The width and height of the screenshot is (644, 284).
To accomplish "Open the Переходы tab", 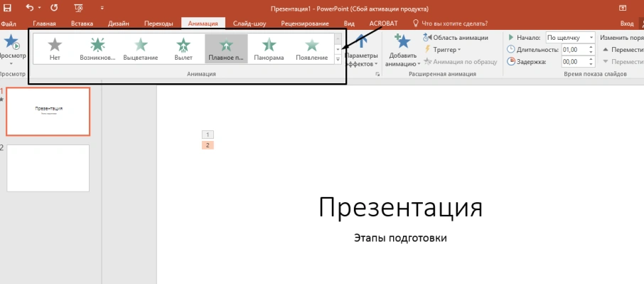I will [159, 23].
